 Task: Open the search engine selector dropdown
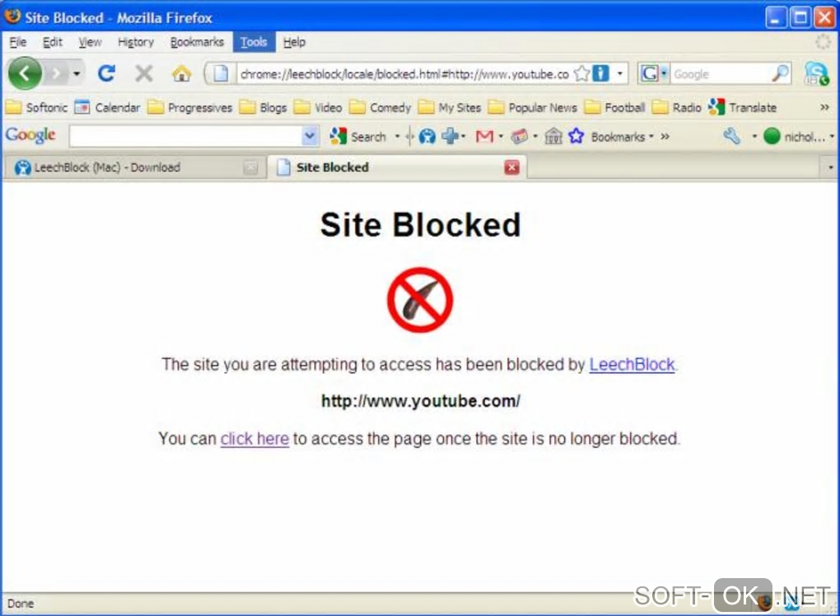pos(654,73)
